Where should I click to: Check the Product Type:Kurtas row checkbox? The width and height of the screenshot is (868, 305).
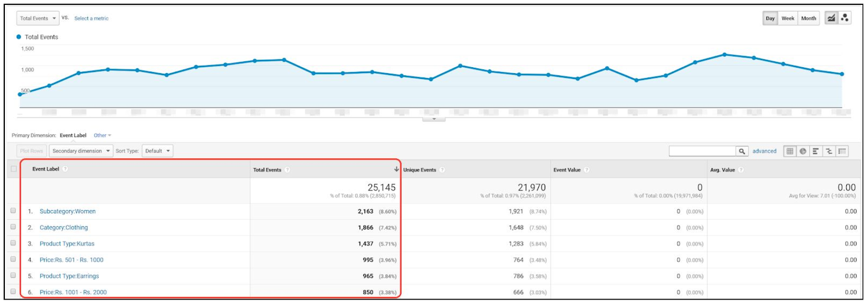coord(13,243)
